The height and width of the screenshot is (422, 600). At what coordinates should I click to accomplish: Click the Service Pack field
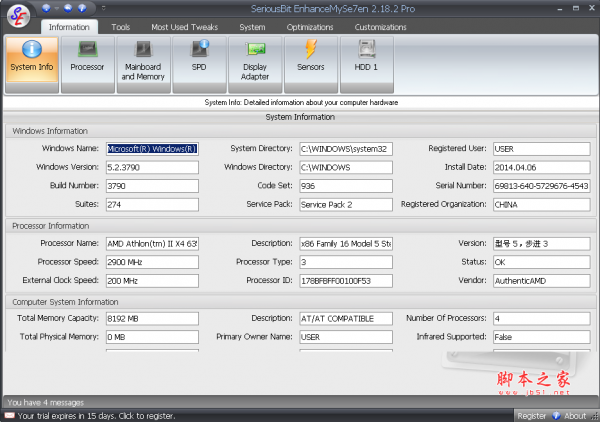(346, 204)
